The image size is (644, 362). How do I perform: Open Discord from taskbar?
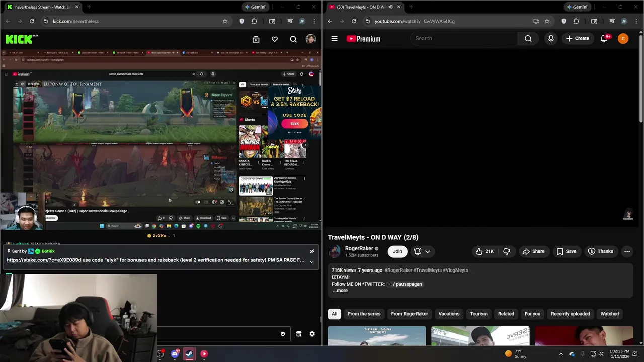click(175, 354)
